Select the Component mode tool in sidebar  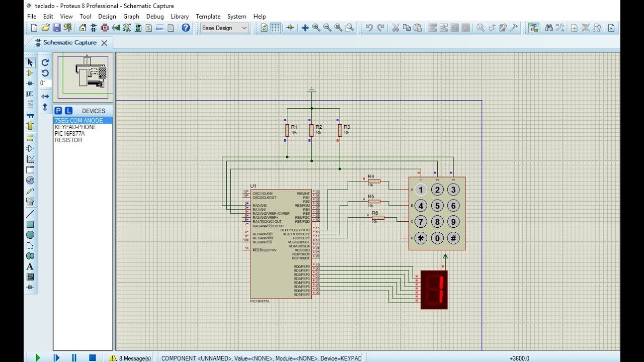click(30, 73)
